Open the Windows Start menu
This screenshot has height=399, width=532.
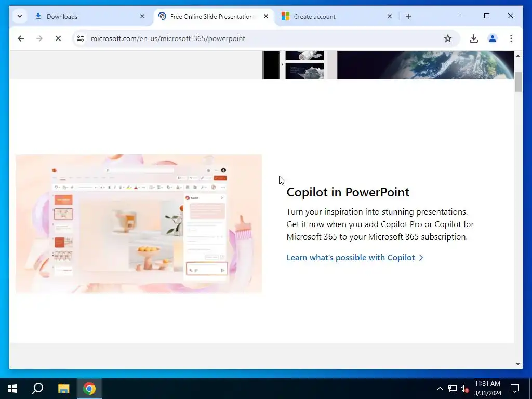pyautogui.click(x=12, y=389)
